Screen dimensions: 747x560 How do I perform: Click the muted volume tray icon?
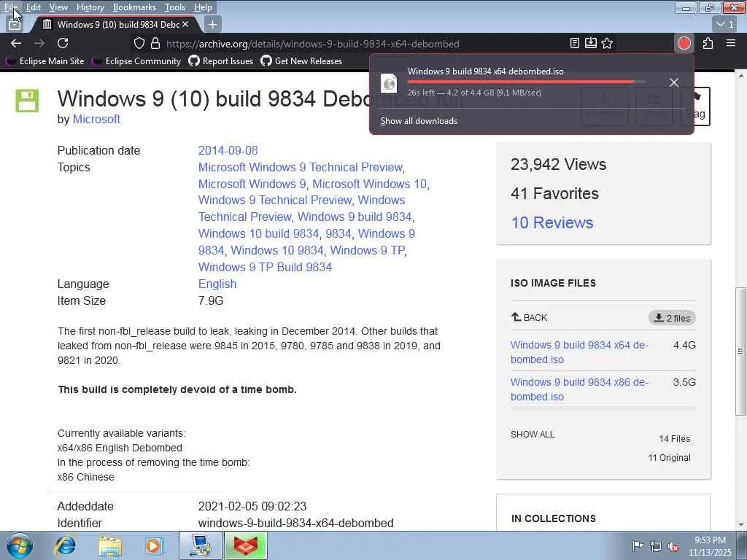click(x=673, y=545)
